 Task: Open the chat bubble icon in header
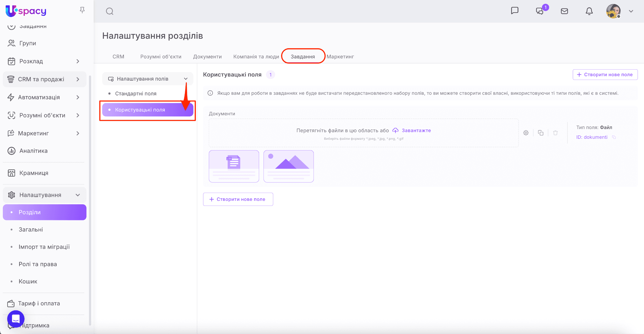[514, 11]
